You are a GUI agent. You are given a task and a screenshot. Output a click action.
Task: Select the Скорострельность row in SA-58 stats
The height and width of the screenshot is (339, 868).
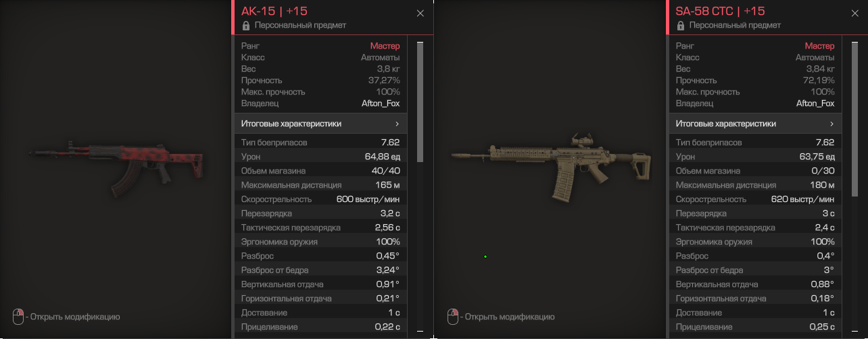click(755, 199)
